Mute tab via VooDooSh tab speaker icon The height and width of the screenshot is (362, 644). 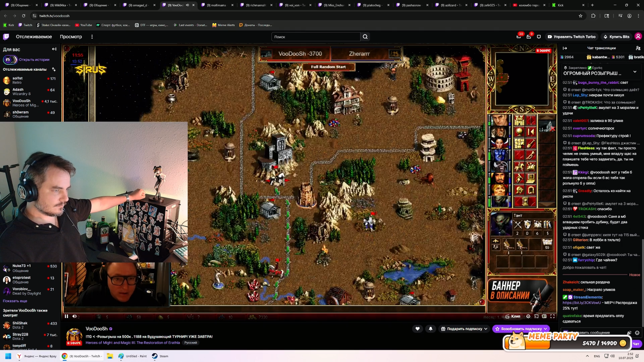click(x=187, y=5)
